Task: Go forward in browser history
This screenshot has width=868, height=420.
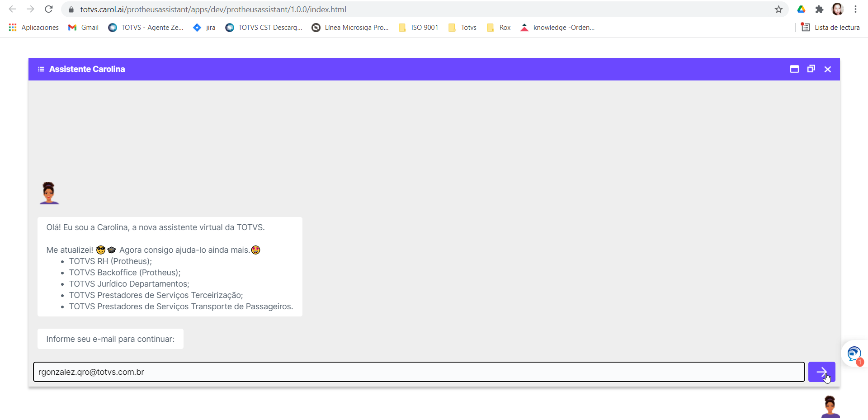Action: coord(30,9)
